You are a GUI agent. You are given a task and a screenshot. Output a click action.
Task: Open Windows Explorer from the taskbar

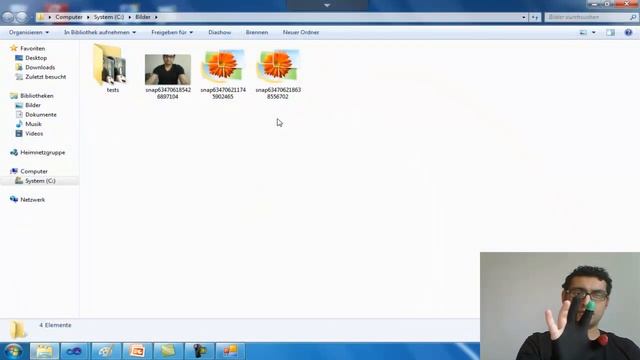pos(44,351)
